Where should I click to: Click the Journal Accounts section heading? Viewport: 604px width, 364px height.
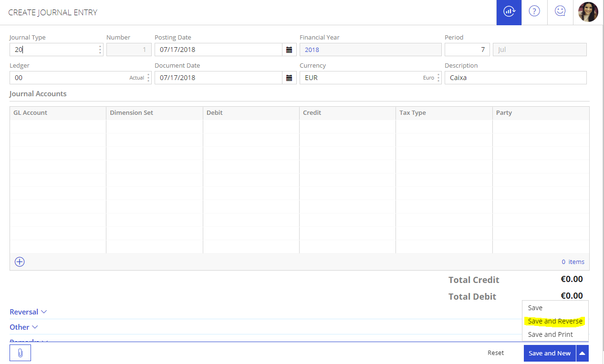coord(38,94)
